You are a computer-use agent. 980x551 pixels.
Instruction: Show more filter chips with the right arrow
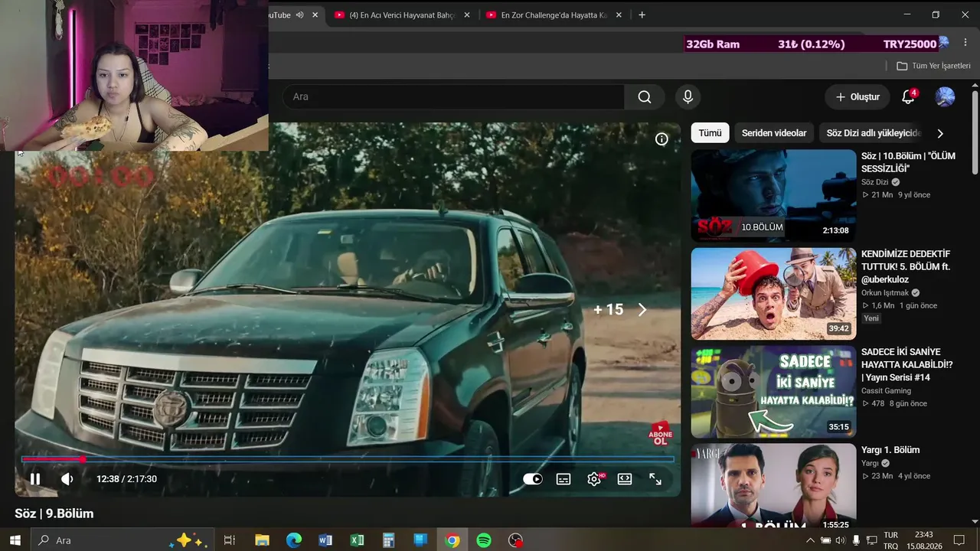pos(940,133)
